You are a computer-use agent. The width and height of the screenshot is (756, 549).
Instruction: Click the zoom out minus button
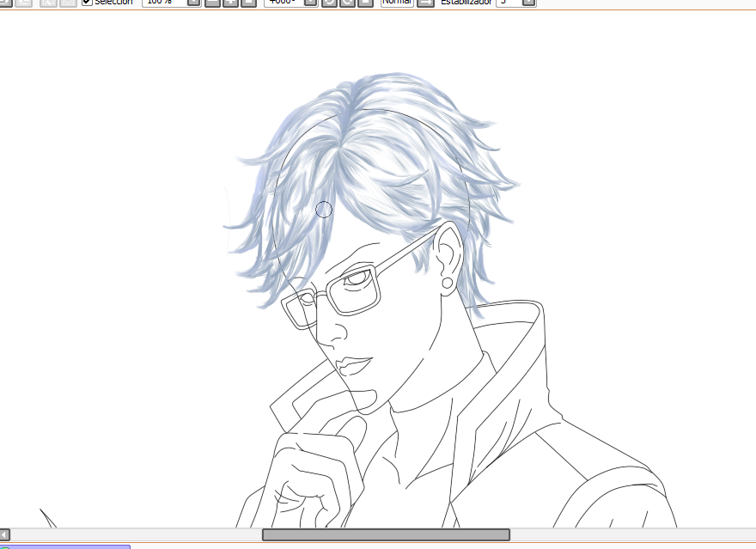click(x=213, y=3)
